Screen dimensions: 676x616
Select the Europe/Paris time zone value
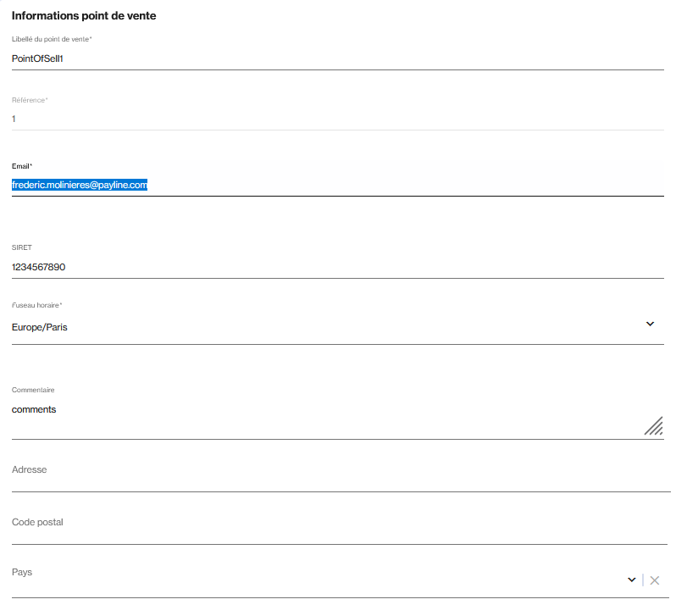[40, 327]
